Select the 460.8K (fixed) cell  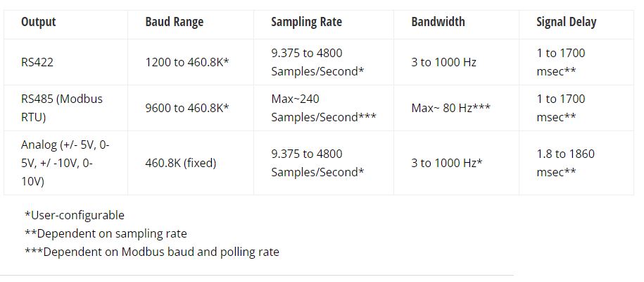coord(181,163)
